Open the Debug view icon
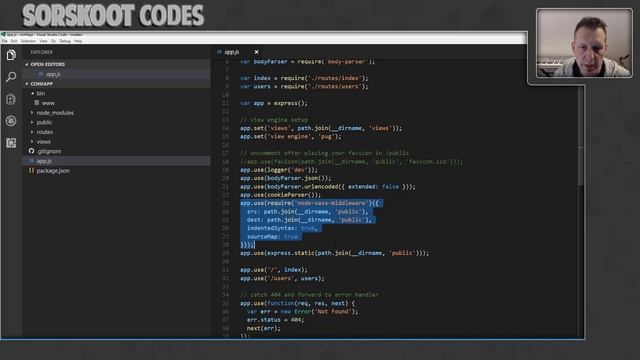 coord(11,121)
